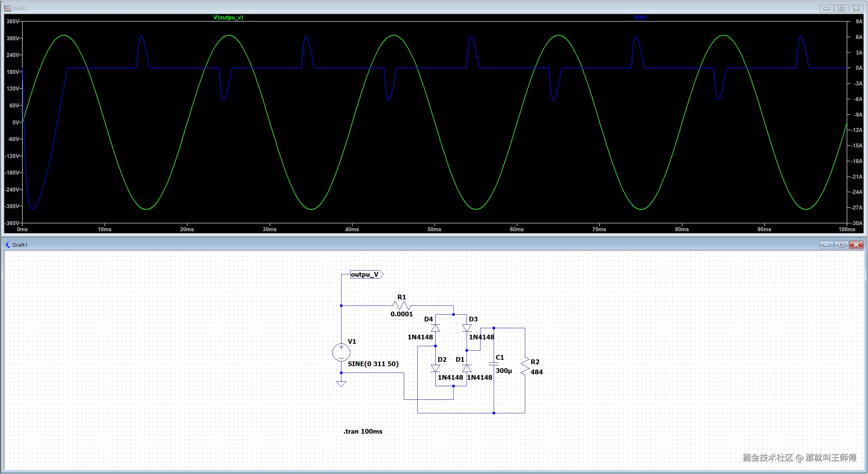Close the waveform plot window
Image resolution: width=868 pixels, height=474 pixels.
[x=856, y=8]
